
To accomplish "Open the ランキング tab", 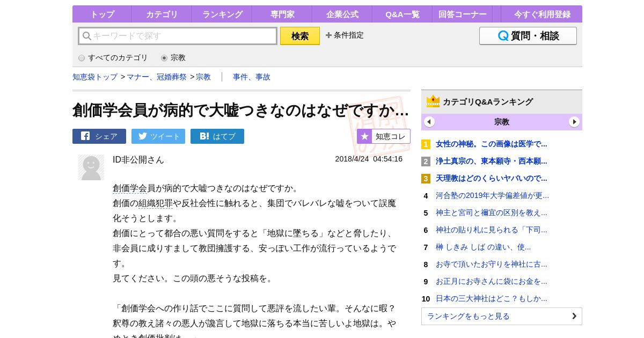I will (222, 14).
